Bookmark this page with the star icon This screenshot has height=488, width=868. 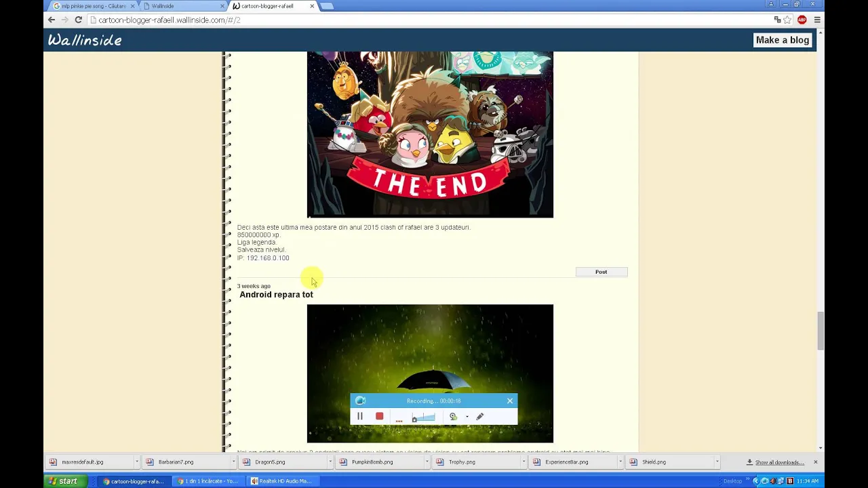point(787,20)
